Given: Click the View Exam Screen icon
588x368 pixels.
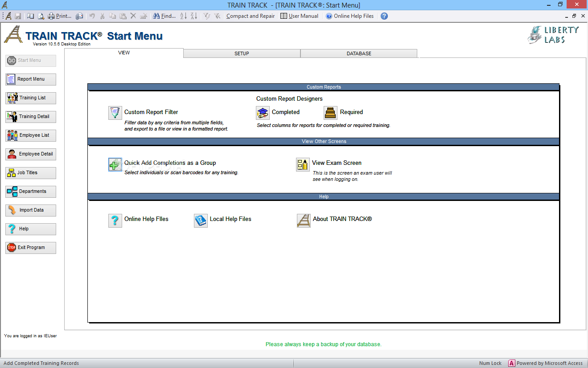Looking at the screenshot, I should point(303,164).
